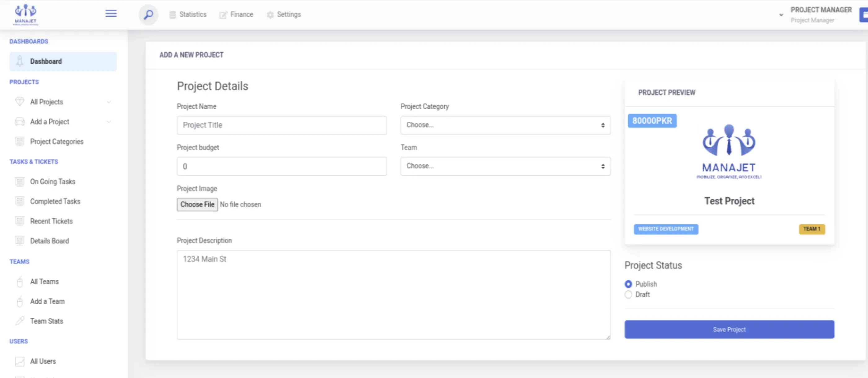Click the Manajet logo in the header
This screenshot has width=868, height=378.
[x=26, y=15]
